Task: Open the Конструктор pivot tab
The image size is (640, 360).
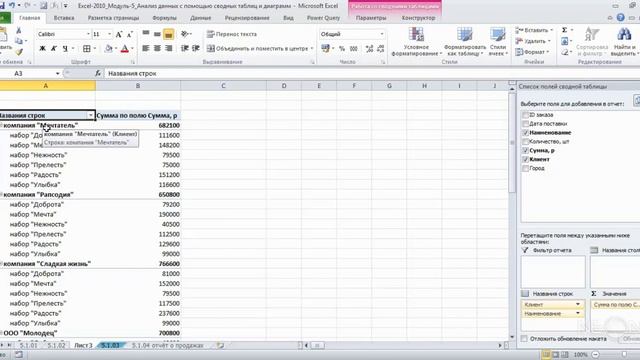Action: pyautogui.click(x=418, y=18)
